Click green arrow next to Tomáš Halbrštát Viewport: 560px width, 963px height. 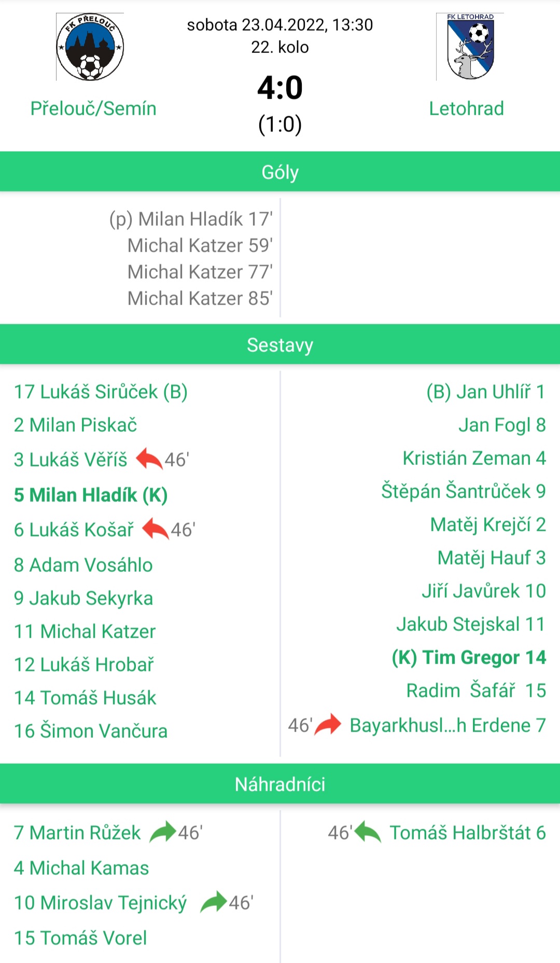[x=368, y=832]
